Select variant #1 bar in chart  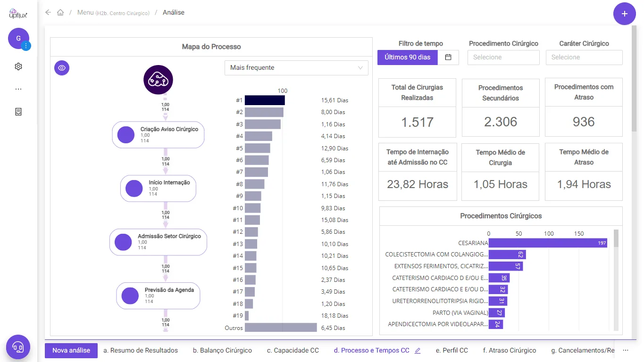pos(265,100)
